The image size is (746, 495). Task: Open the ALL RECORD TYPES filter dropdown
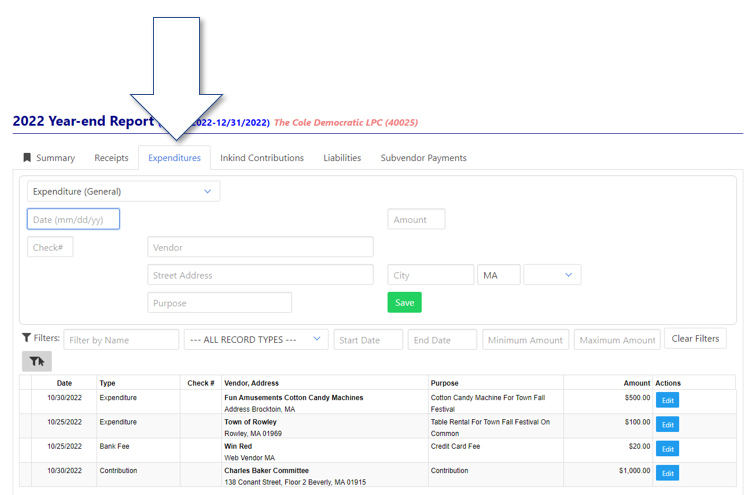(x=256, y=340)
